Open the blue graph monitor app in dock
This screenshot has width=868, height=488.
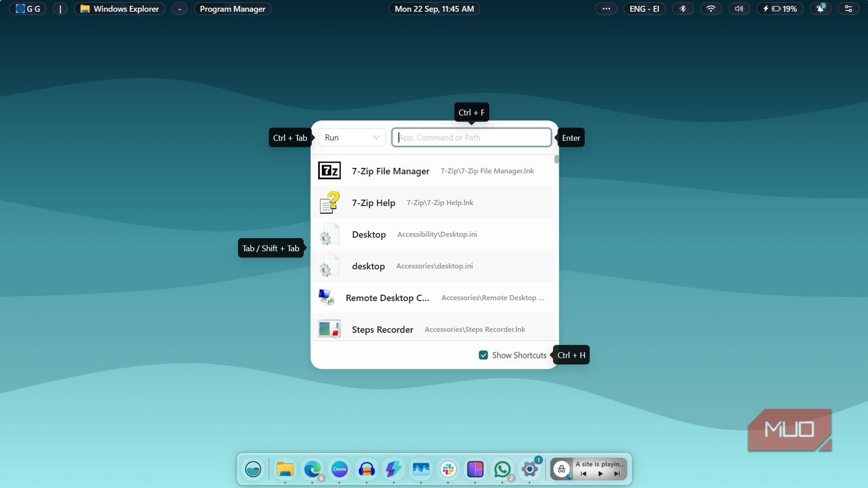421,469
